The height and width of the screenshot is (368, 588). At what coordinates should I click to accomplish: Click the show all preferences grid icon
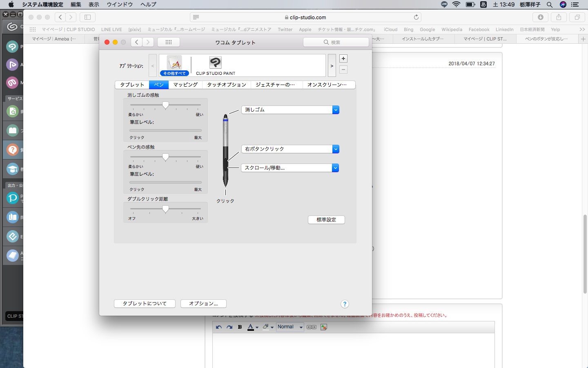tap(168, 42)
